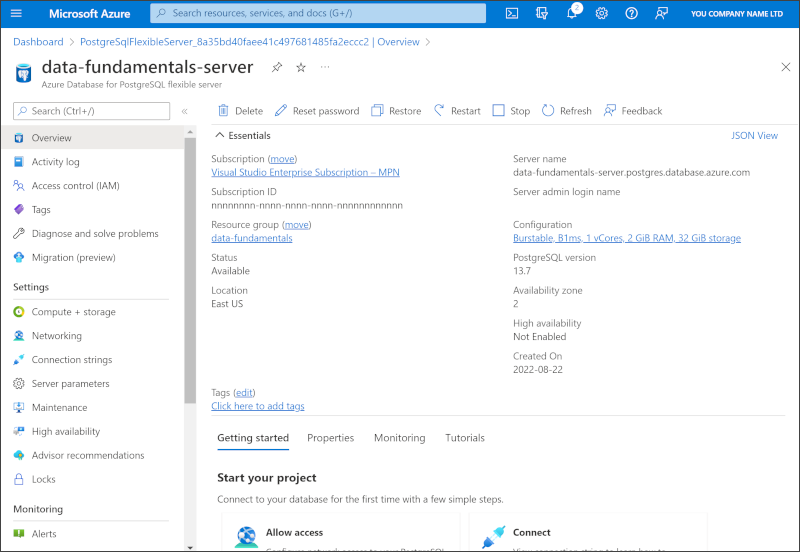Open PostgreSqlFlexibleServer breadcrumb link
This screenshot has width=800, height=552.
pyautogui.click(x=249, y=42)
